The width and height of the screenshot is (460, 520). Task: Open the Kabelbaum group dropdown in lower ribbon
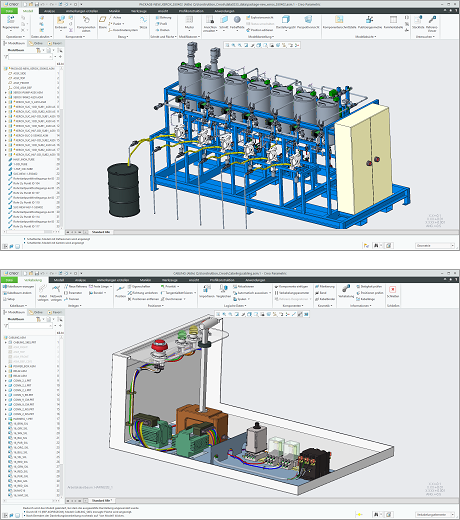pos(18,305)
